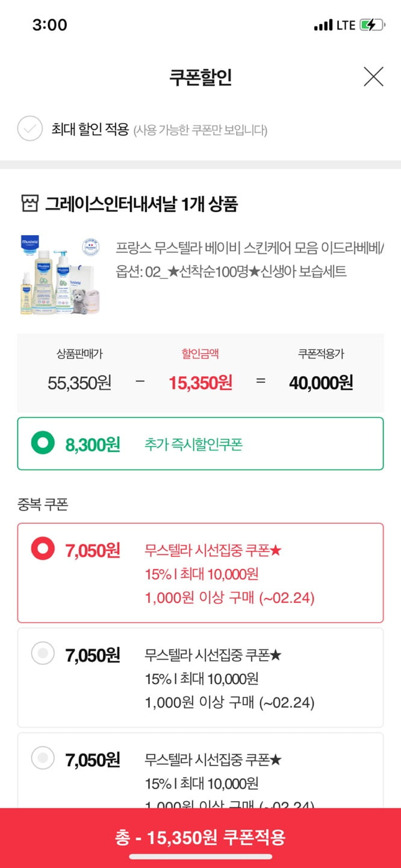Select the 8,300원 추가 즉시할인쿠폰 radio
Viewport: 401px width, 868px height.
[43, 444]
